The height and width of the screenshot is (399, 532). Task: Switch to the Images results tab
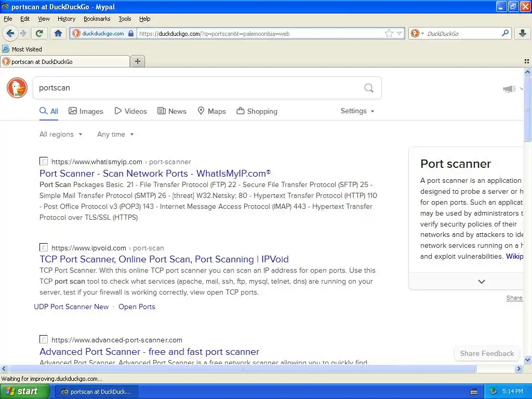click(x=86, y=111)
